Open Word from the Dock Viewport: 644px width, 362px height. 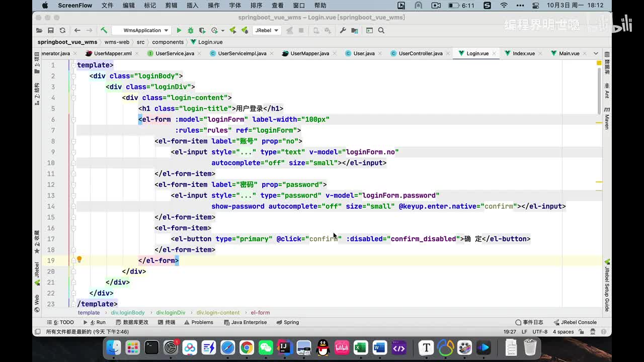379,347
